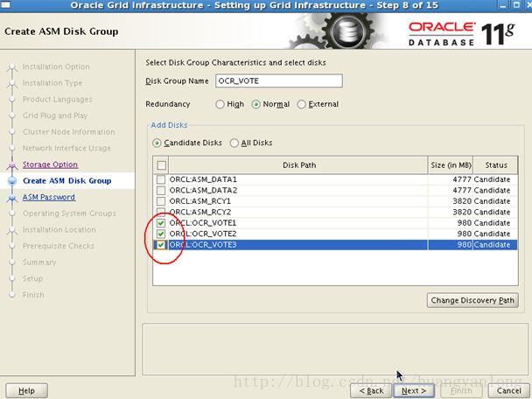Click the Grid Plug and Play step

(55, 115)
